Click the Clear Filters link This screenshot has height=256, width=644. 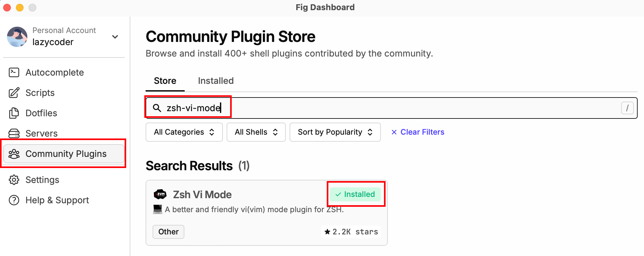(418, 132)
